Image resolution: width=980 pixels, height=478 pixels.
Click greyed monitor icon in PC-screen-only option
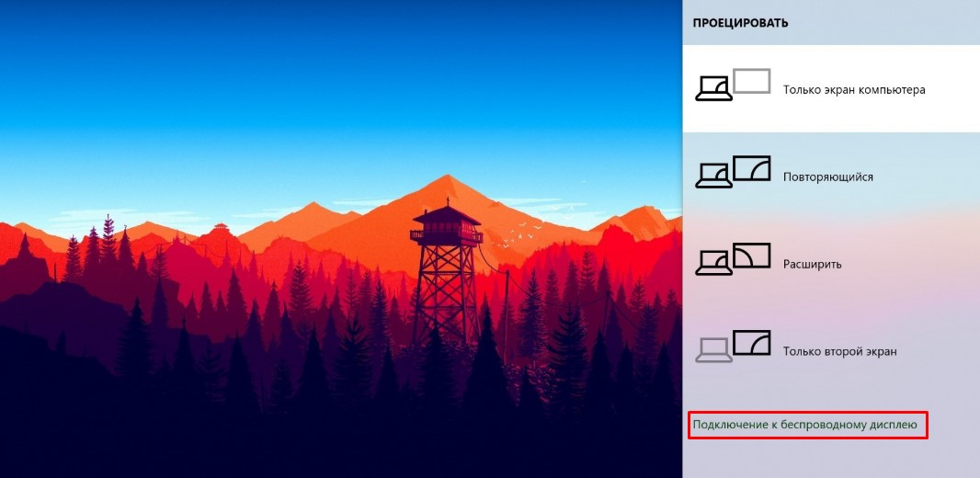pos(751,81)
